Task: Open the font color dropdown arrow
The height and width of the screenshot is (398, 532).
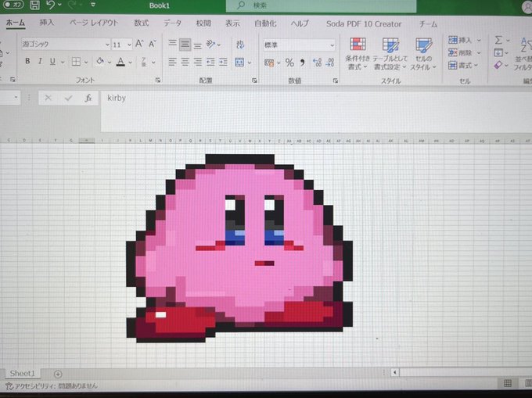Action: tap(131, 63)
